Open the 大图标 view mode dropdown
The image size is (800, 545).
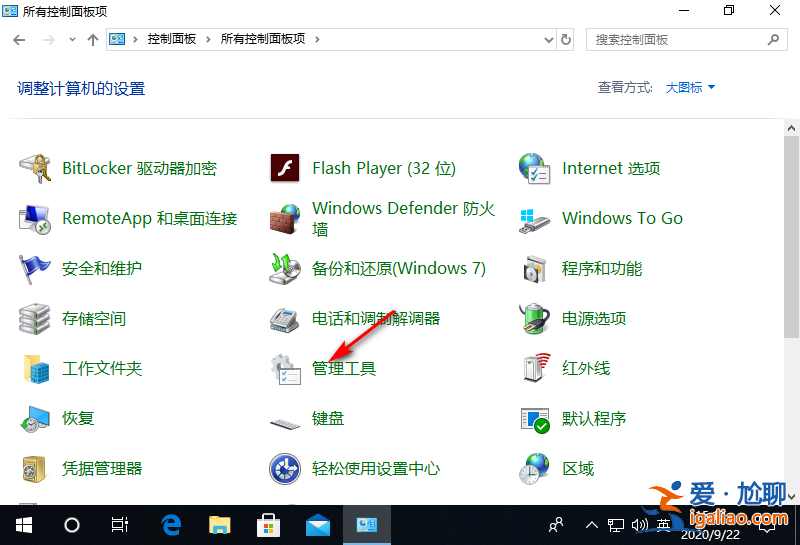click(x=690, y=88)
